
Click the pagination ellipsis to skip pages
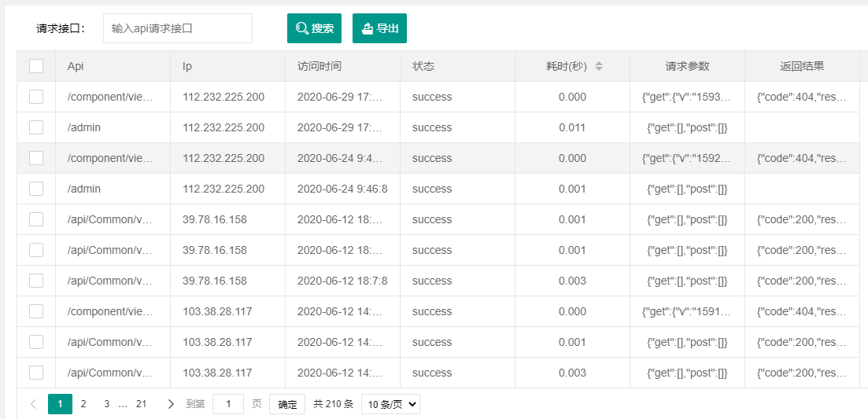[123, 404]
